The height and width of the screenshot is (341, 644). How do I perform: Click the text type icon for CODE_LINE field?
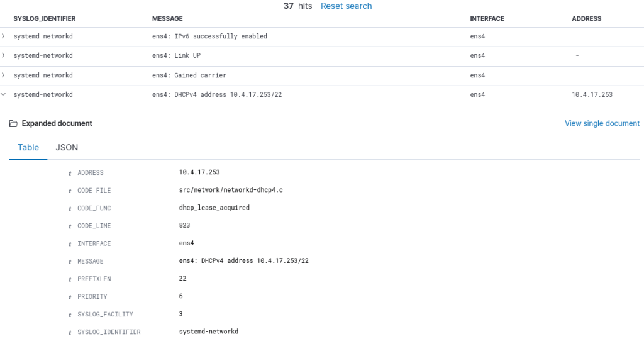point(70,226)
